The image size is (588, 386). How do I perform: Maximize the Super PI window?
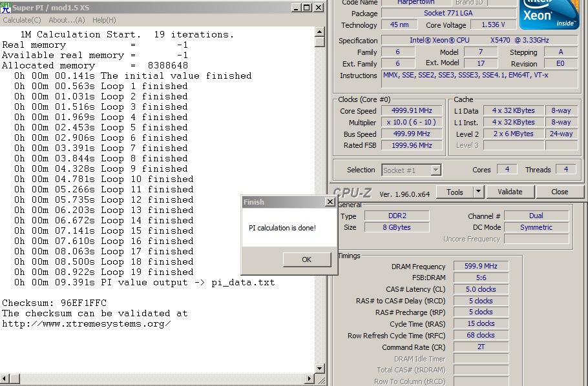click(306, 8)
